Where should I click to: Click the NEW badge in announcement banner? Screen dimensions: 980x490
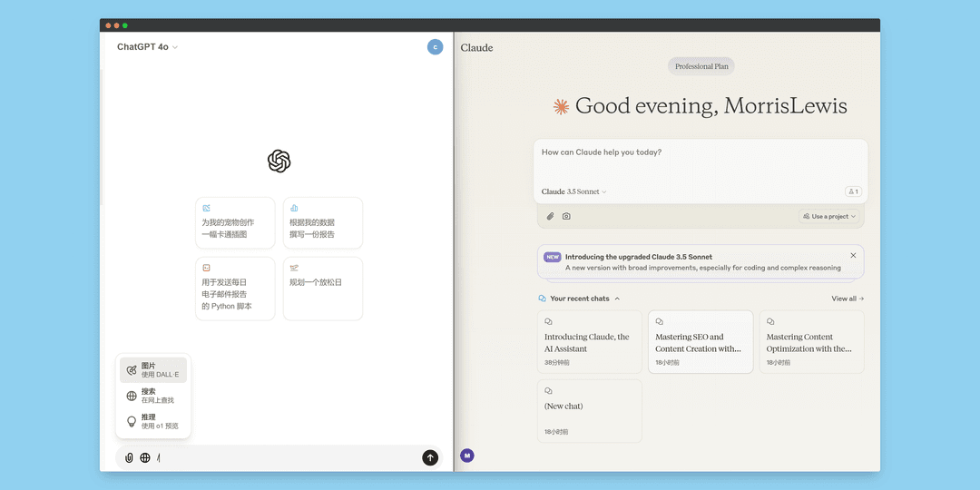coord(553,257)
